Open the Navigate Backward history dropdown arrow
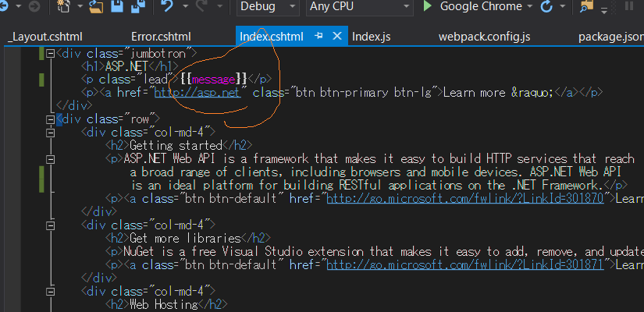Screen dimensions: 644x312 (x=18, y=6)
